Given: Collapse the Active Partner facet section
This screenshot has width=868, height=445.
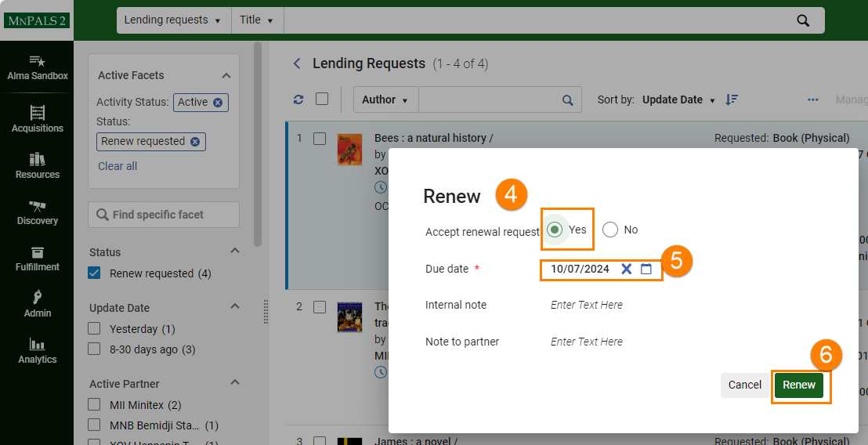Looking at the screenshot, I should (235, 382).
